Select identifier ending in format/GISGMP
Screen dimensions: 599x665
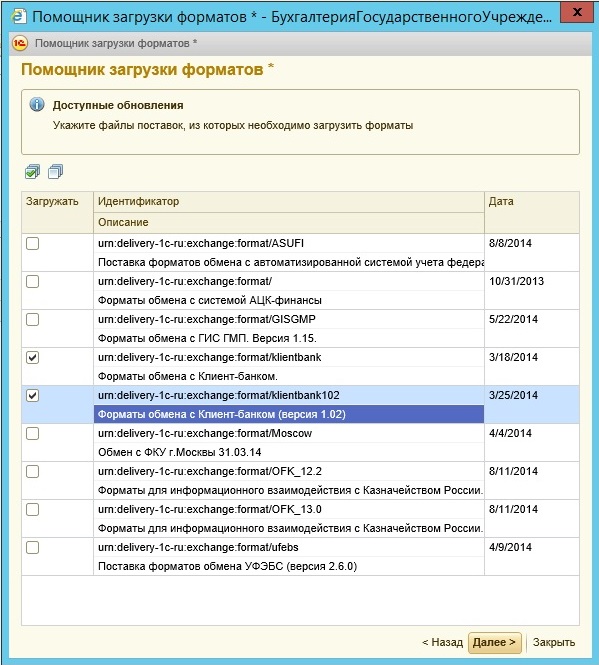tap(207, 319)
